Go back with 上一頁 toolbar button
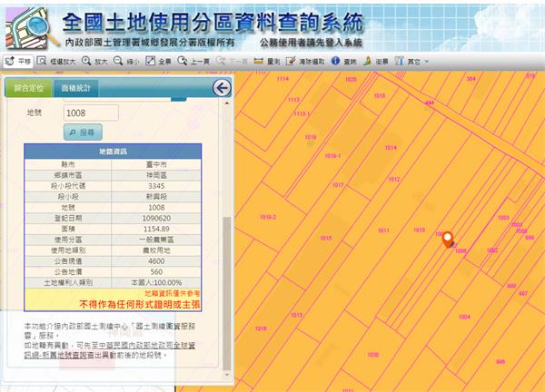 point(193,62)
